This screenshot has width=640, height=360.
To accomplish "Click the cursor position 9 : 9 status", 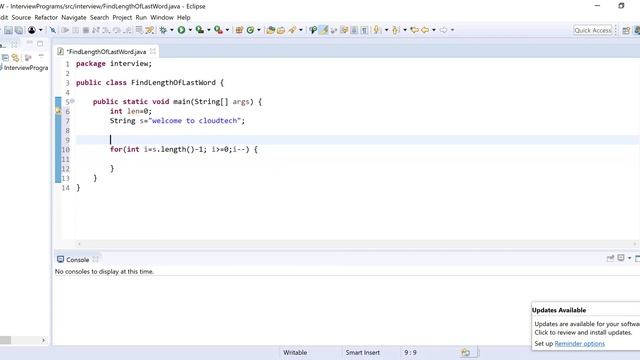I will (410, 353).
